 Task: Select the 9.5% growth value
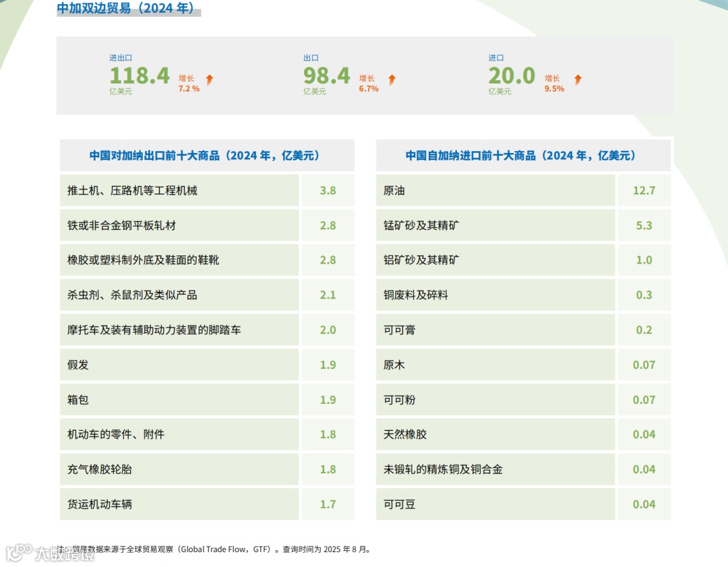pyautogui.click(x=554, y=89)
